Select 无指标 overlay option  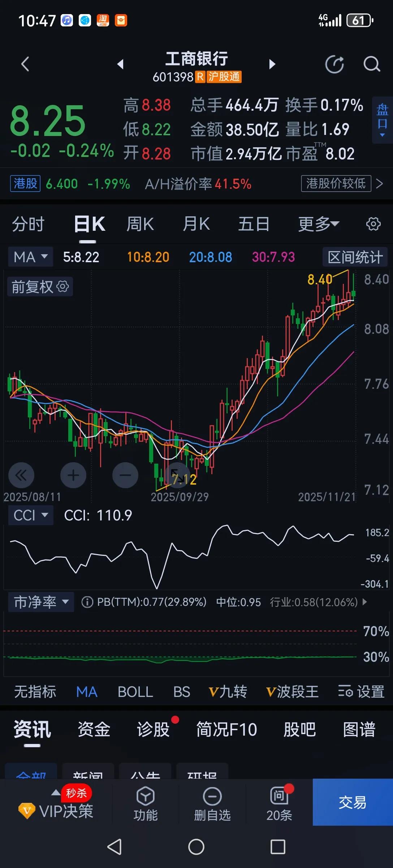tap(35, 692)
